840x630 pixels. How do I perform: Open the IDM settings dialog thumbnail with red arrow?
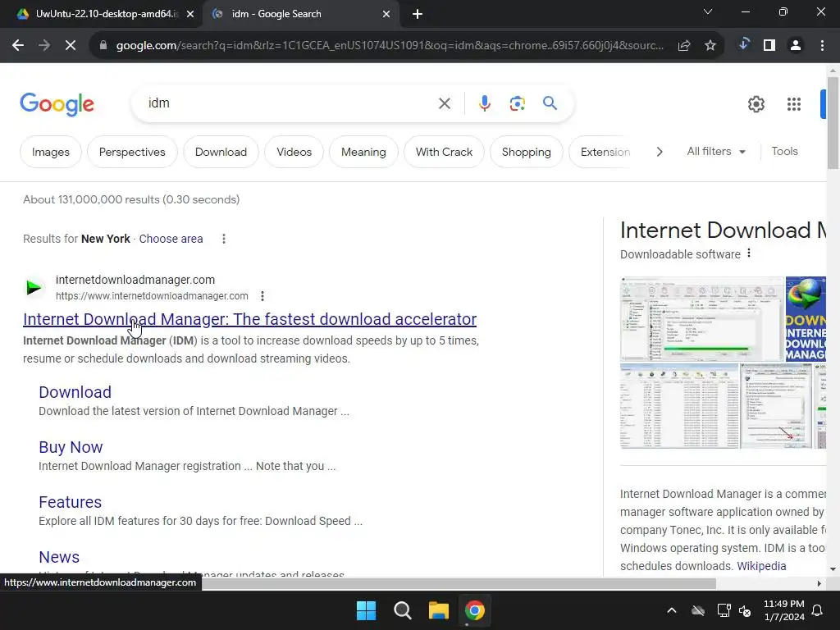(776, 406)
